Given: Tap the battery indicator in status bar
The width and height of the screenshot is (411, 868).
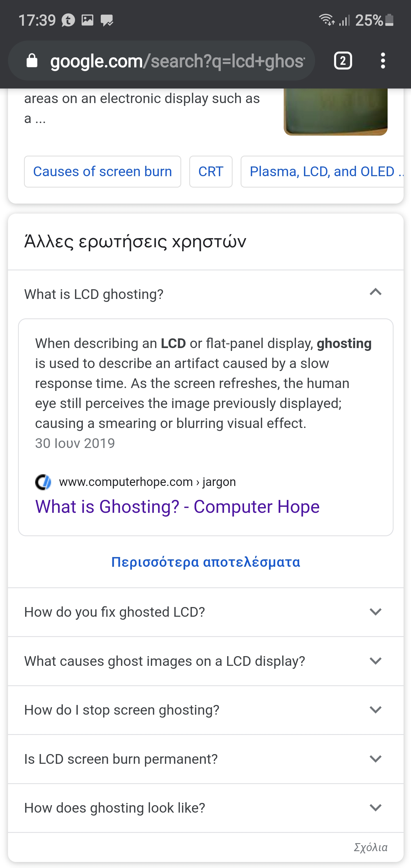Looking at the screenshot, I should coord(389,20).
